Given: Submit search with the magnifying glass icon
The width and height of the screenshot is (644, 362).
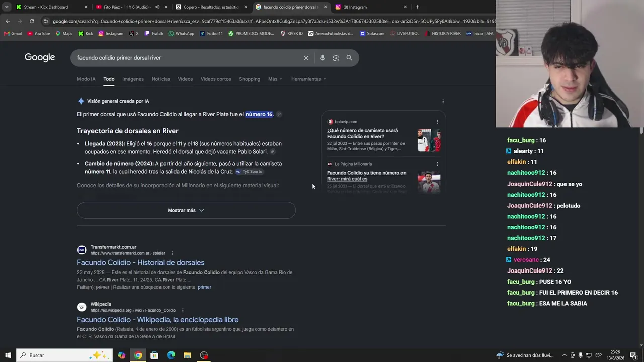Looking at the screenshot, I should [349, 58].
